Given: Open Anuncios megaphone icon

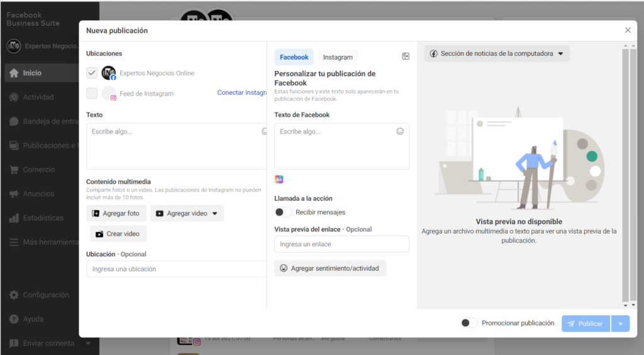Looking at the screenshot, I should pos(14,194).
